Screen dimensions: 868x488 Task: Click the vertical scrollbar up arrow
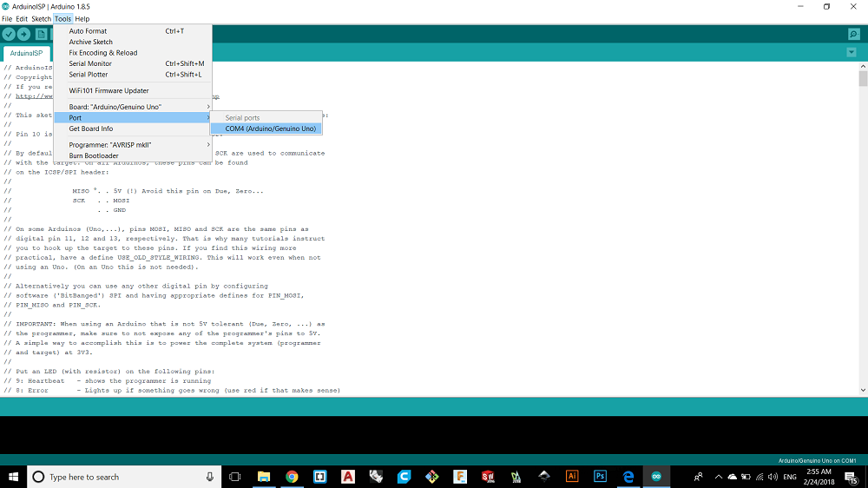pyautogui.click(x=863, y=67)
